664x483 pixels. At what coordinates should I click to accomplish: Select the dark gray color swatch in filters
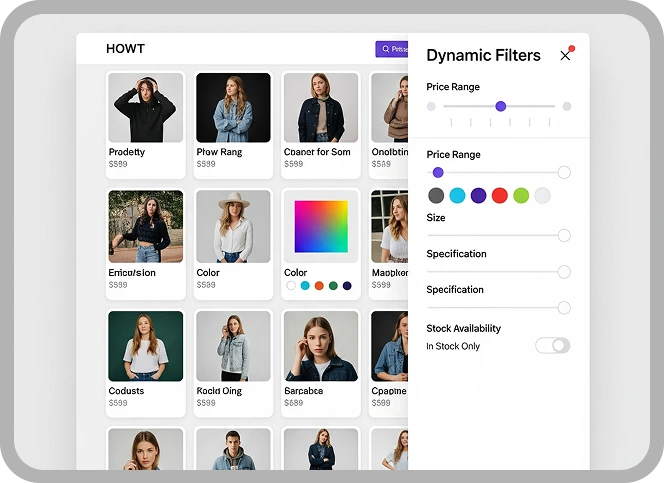436,196
